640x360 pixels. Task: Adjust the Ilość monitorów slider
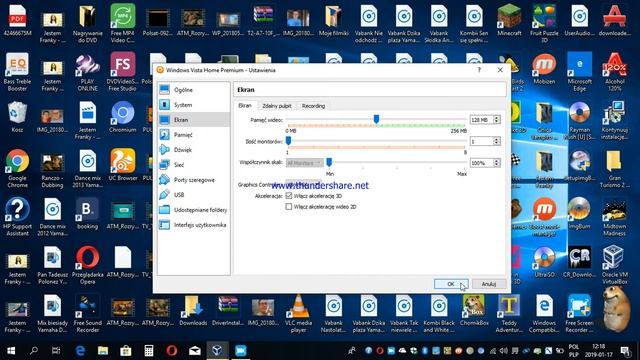288,141
